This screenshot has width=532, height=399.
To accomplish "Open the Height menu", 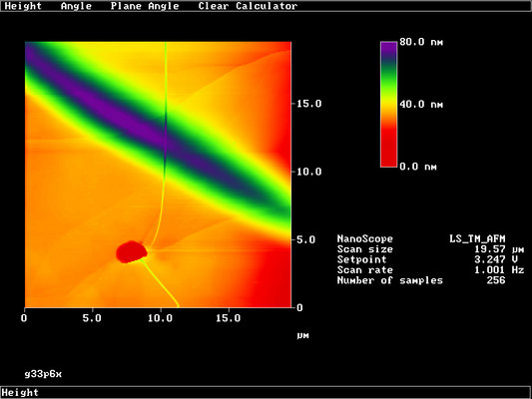I will tap(23, 6).
